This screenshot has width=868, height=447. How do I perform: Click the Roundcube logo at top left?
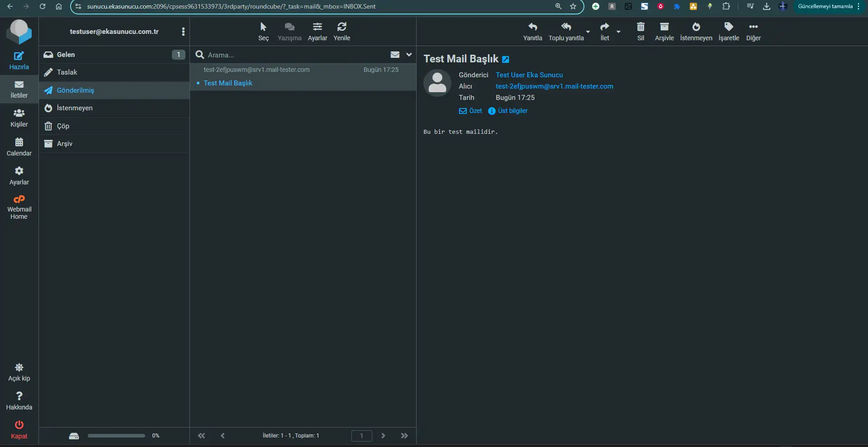(x=19, y=32)
